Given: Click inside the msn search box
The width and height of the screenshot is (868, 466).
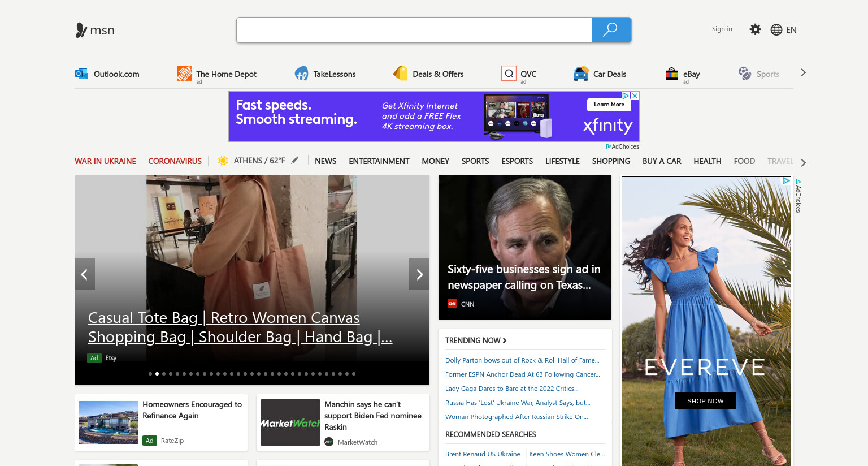Looking at the screenshot, I should (x=414, y=30).
